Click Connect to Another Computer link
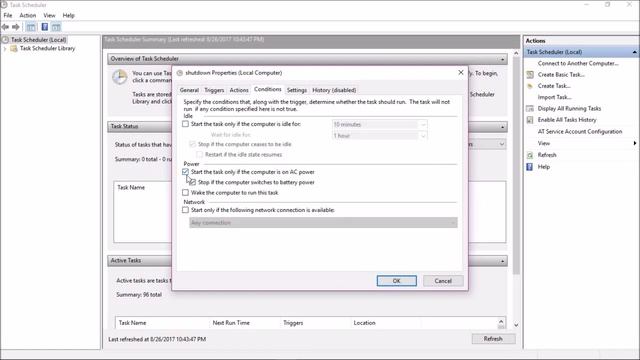The width and height of the screenshot is (640, 360). click(578, 63)
